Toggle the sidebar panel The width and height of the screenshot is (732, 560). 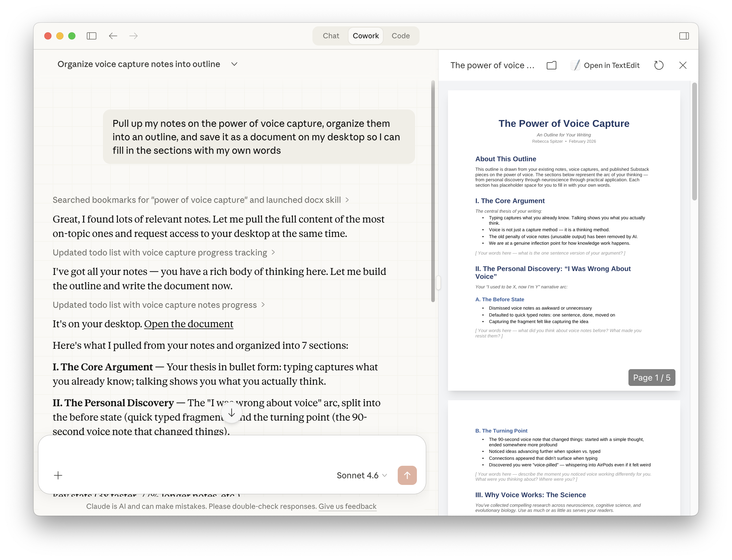[92, 36]
